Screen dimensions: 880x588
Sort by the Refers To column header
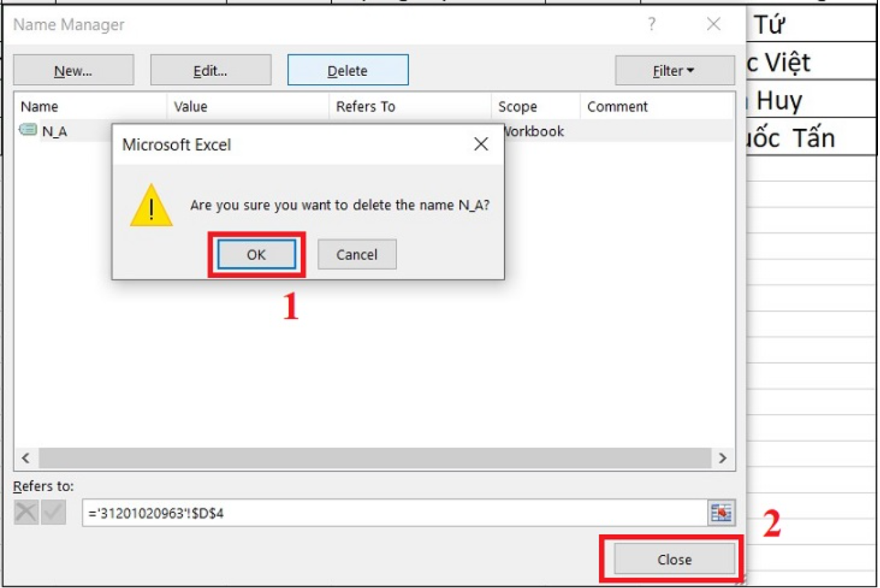click(x=410, y=106)
